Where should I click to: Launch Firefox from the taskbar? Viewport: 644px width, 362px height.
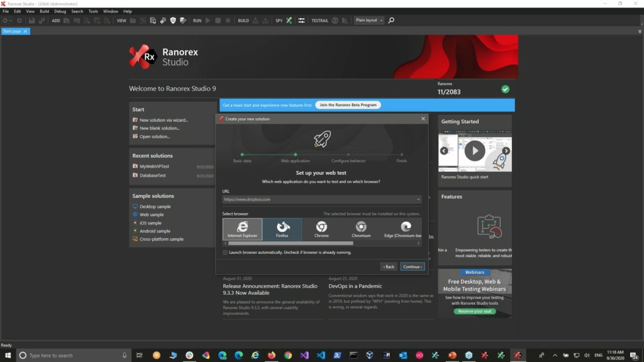pyautogui.click(x=272, y=356)
